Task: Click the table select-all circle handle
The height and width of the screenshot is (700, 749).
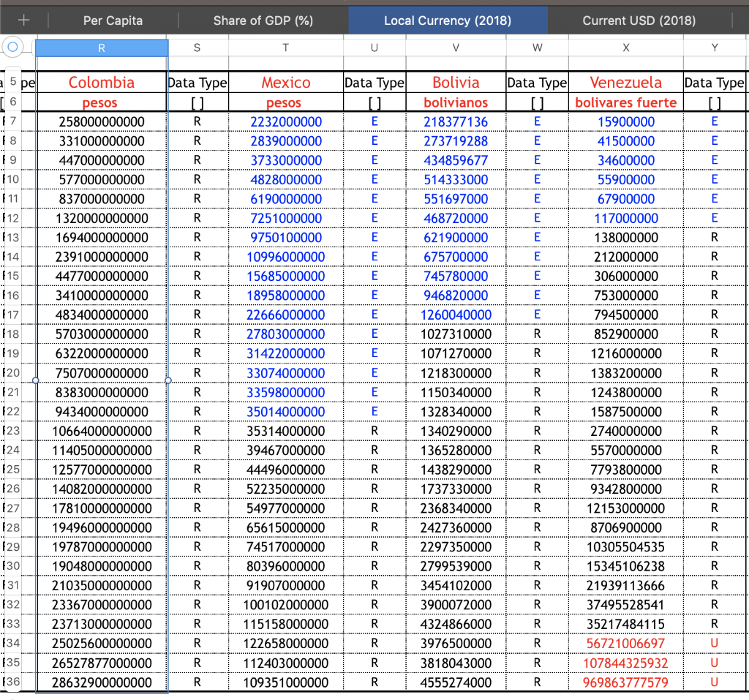Action: pos(13,47)
